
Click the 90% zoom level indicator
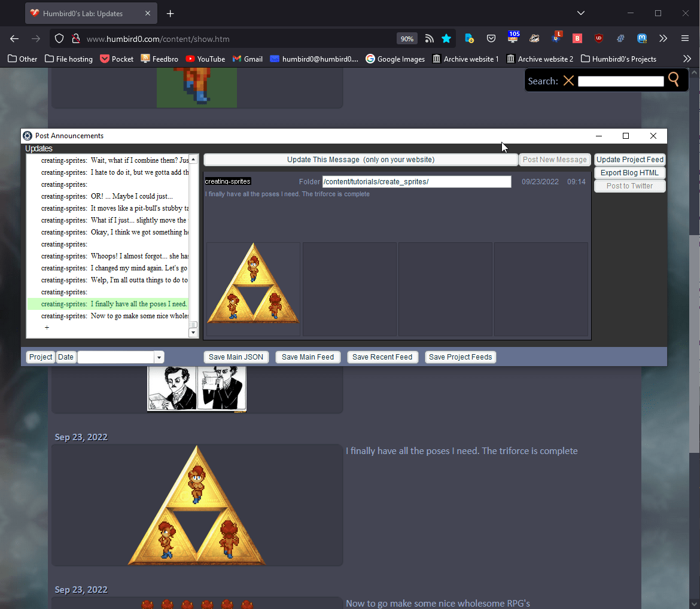(407, 39)
